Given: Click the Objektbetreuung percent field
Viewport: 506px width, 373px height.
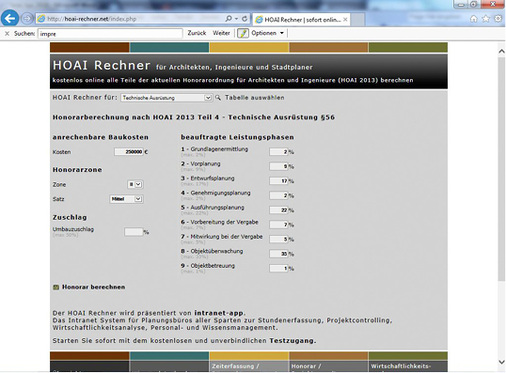Looking at the screenshot, I should pos(279,268).
